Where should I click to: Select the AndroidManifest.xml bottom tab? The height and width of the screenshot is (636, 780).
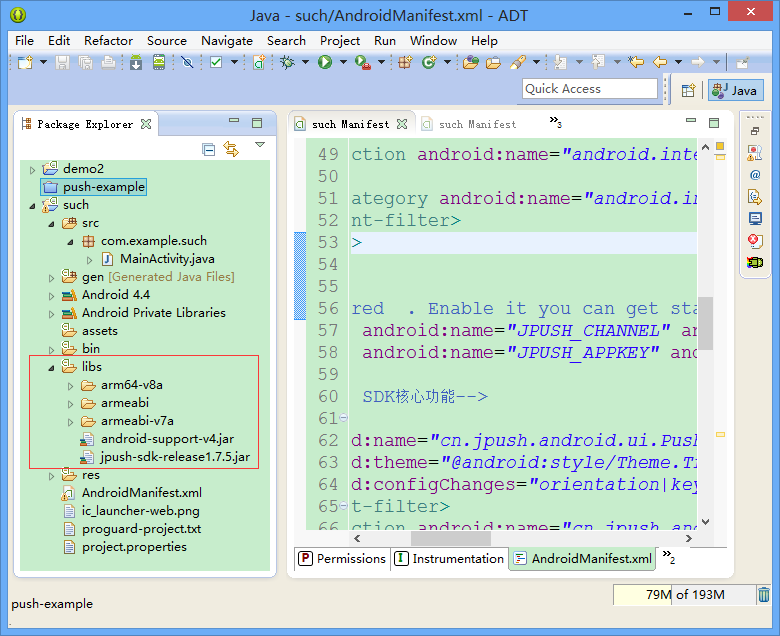(583, 559)
